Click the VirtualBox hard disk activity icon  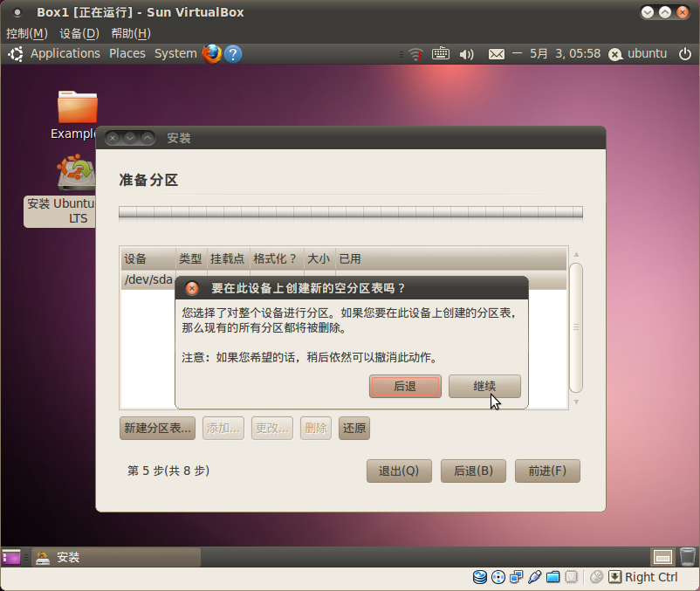click(480, 577)
